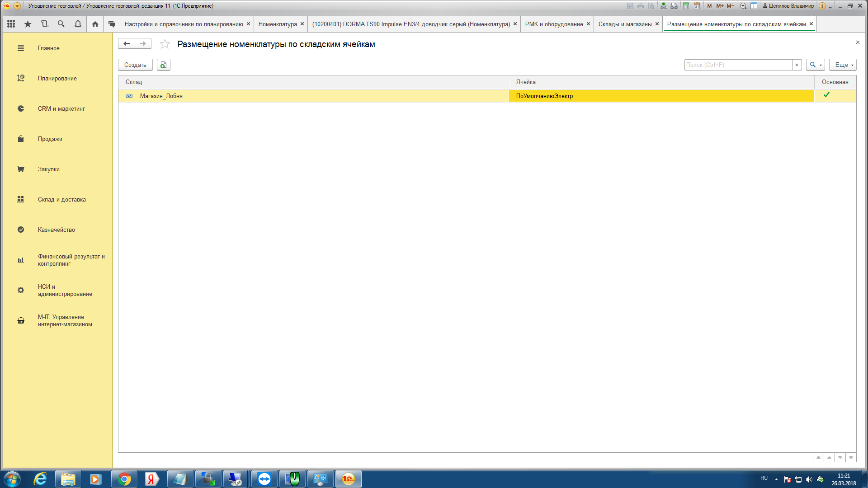Open the Казначейство section
The height and width of the screenshot is (488, 868).
pyautogui.click(x=57, y=230)
